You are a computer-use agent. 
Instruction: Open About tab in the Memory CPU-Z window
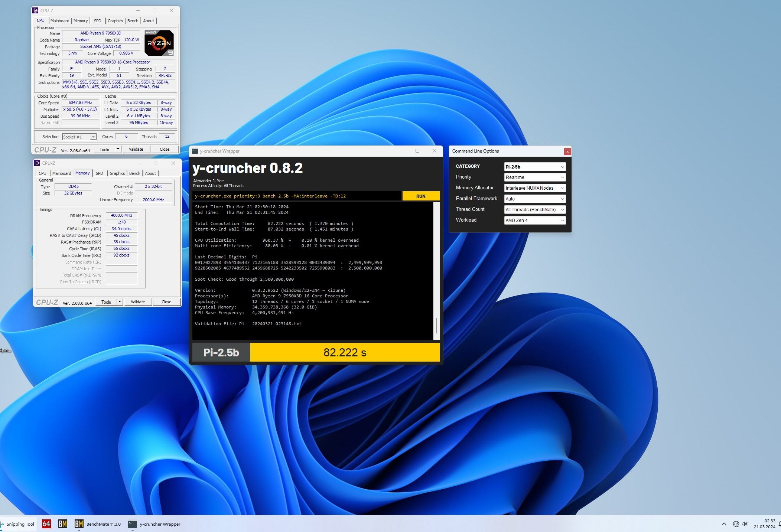coord(150,173)
